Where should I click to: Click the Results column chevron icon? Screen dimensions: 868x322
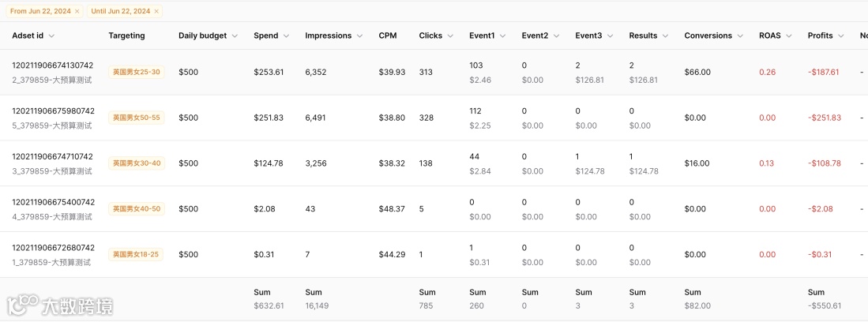tap(665, 36)
